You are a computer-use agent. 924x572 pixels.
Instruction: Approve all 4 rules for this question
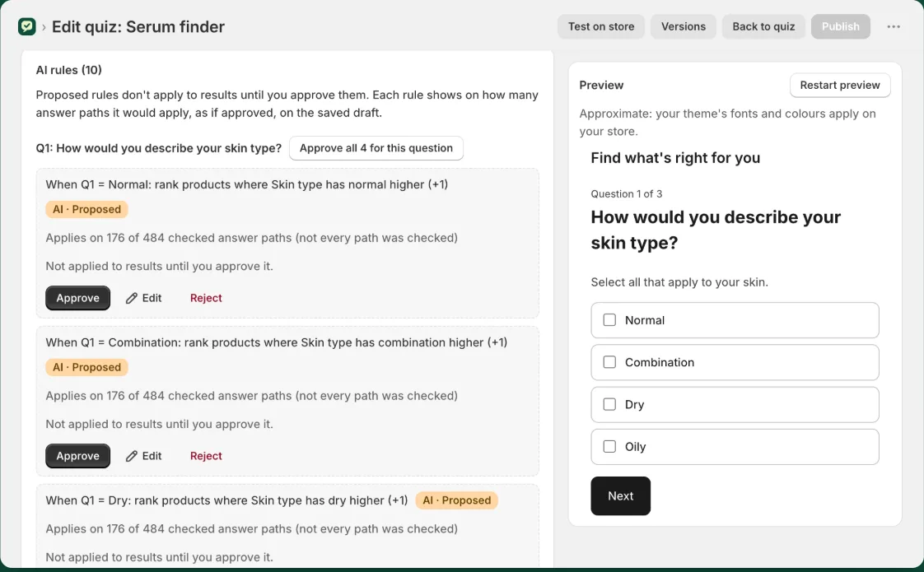pyautogui.click(x=376, y=148)
